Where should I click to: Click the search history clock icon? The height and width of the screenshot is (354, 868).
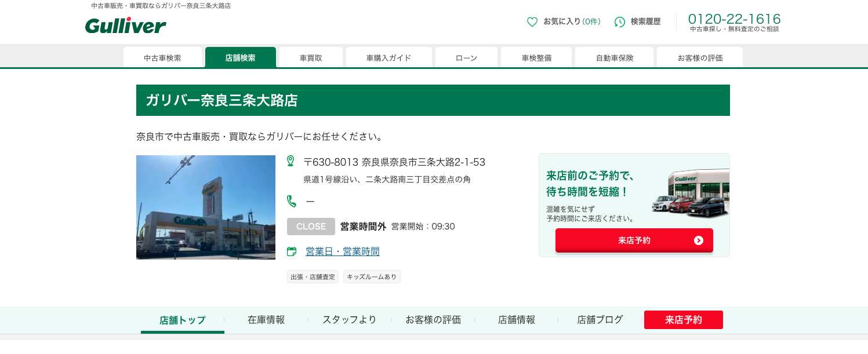point(620,22)
